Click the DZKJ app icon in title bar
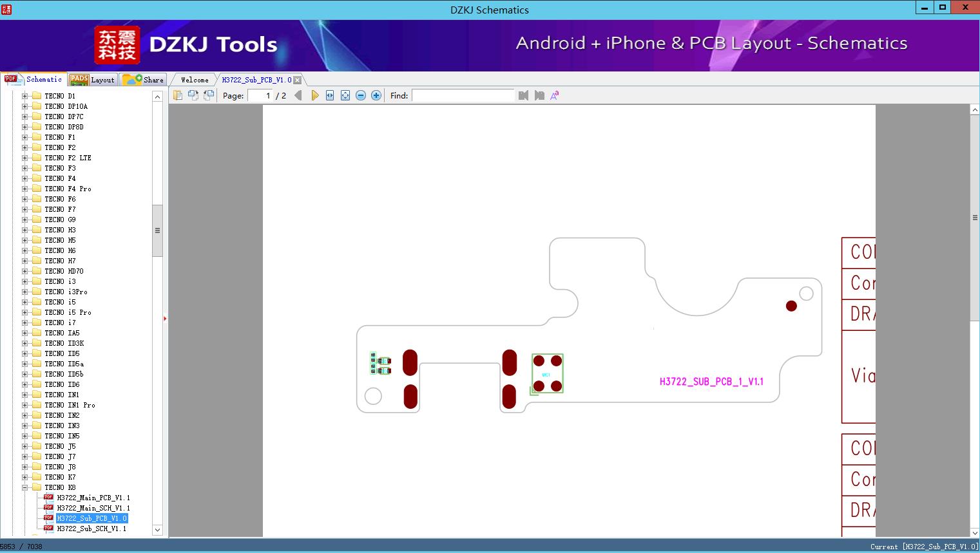Screen dimensions: 980x553 6,9
